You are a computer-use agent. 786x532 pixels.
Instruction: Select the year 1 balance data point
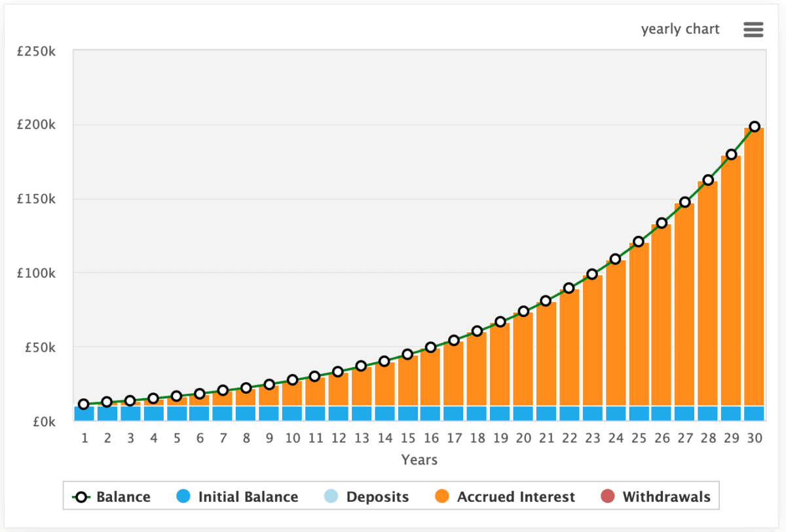click(x=84, y=404)
